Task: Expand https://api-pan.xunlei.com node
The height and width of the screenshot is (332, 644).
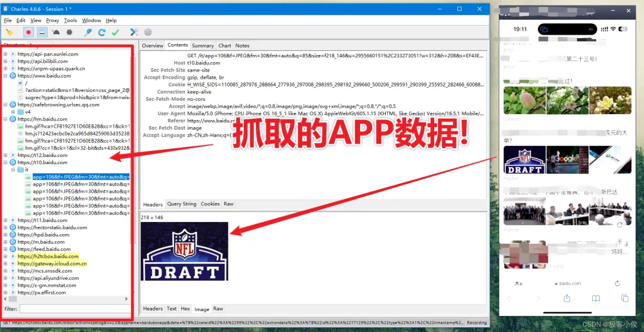Action: tap(5, 54)
